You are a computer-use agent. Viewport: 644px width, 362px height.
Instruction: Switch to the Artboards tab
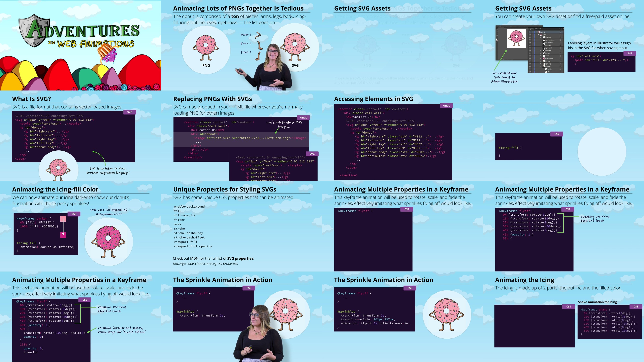click(538, 29)
